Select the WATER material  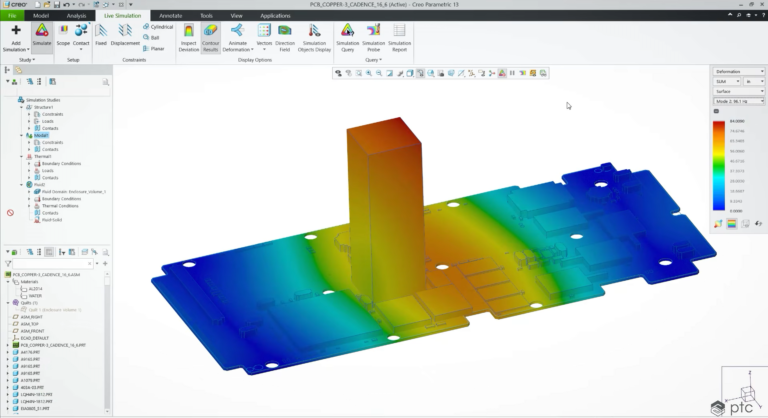pyautogui.click(x=35, y=296)
